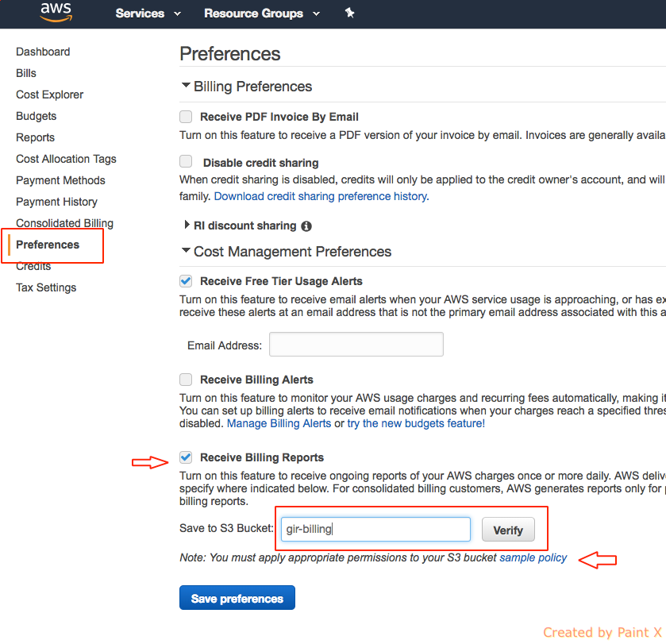The height and width of the screenshot is (644, 666).
Task: Enable Receive PDF Invoice By Email
Action: pyautogui.click(x=185, y=116)
